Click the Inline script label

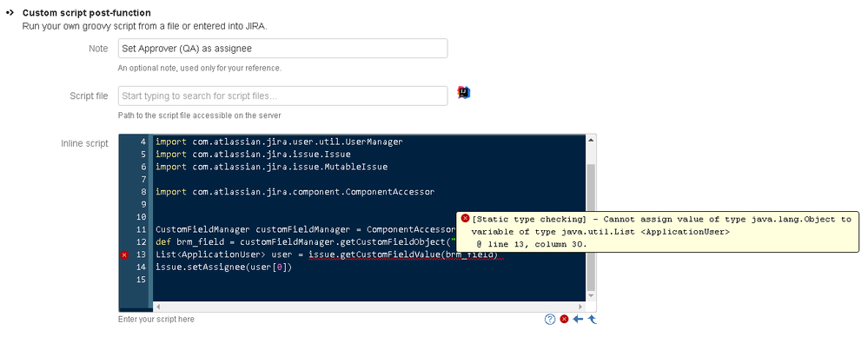tap(84, 143)
